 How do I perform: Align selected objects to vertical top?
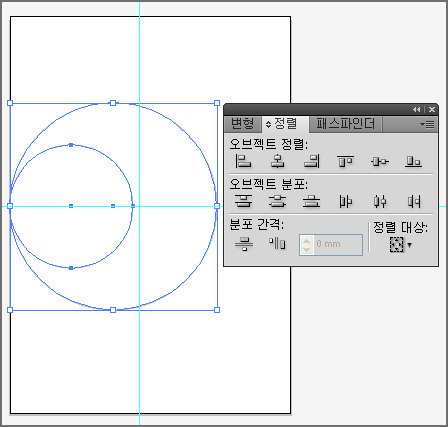click(x=345, y=161)
